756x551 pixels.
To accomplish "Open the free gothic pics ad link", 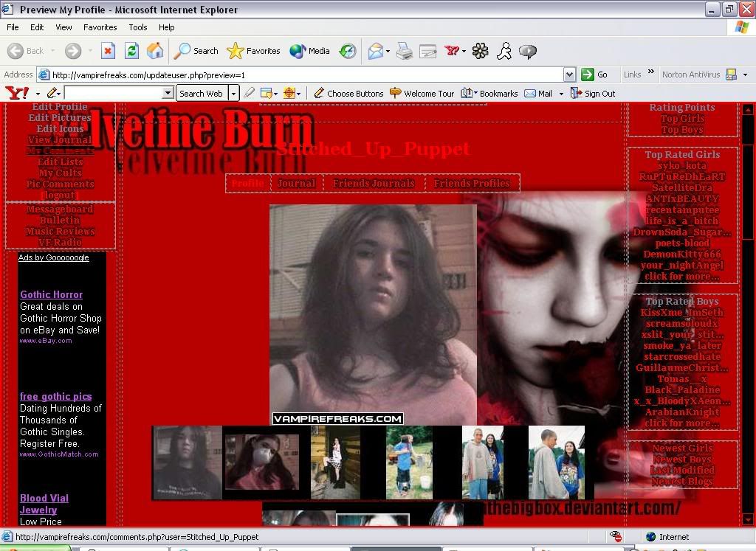I will tap(56, 396).
